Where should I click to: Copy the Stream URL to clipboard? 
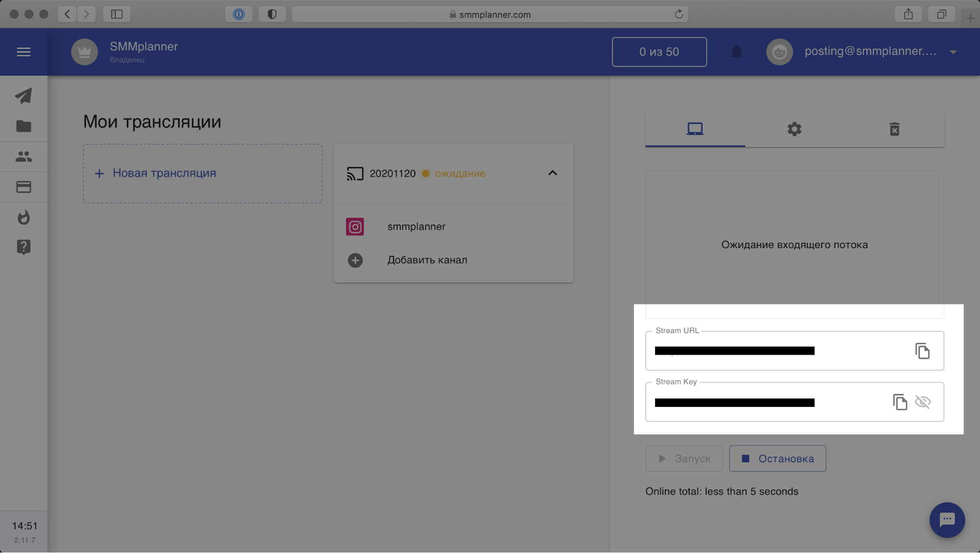coord(922,351)
